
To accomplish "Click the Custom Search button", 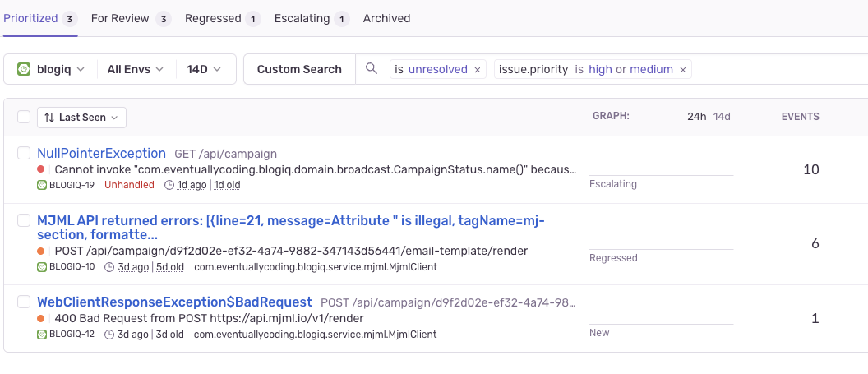I will pyautogui.click(x=299, y=69).
